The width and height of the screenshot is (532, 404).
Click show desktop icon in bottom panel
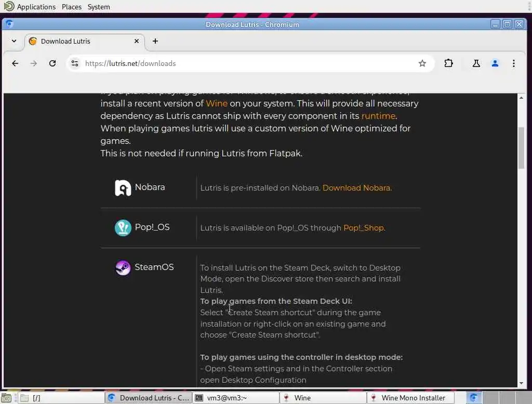point(6,398)
